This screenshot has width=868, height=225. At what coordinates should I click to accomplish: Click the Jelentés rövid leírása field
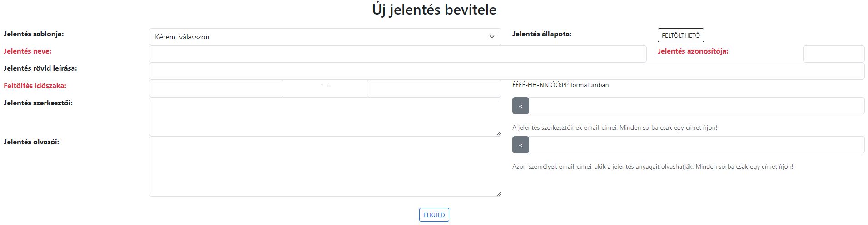pos(506,71)
